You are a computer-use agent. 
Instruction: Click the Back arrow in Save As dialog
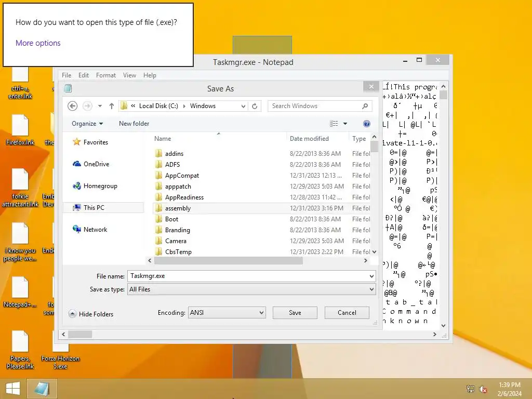click(72, 106)
